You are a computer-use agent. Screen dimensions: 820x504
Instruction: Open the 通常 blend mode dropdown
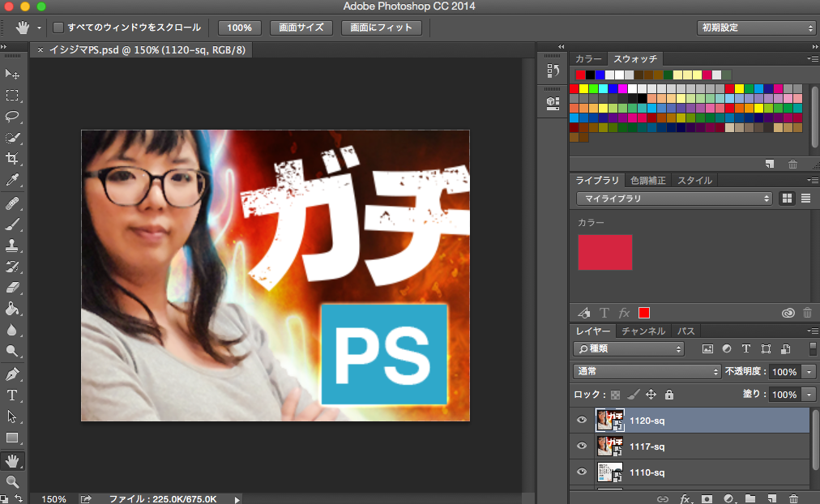tap(646, 372)
